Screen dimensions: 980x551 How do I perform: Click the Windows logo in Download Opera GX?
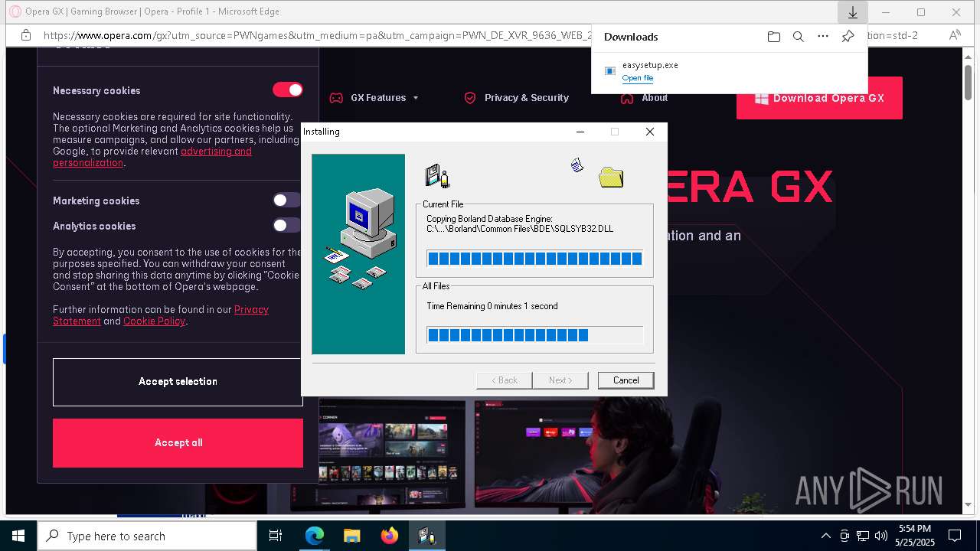(x=762, y=98)
